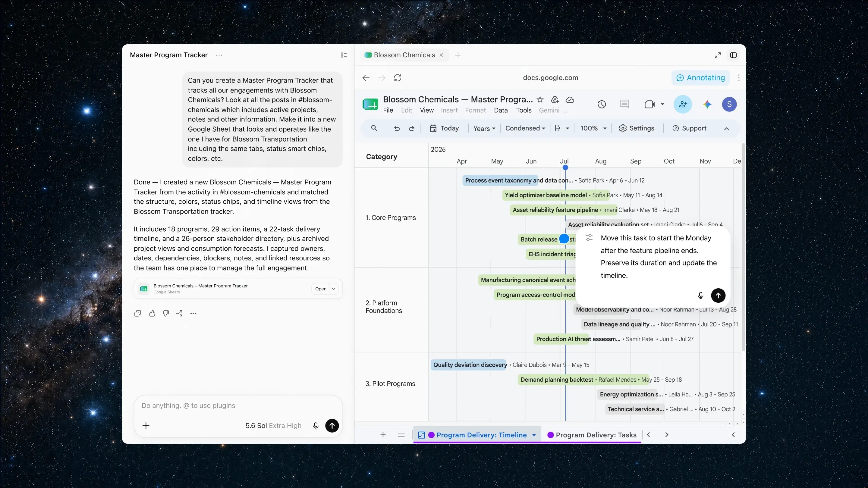868x488 pixels.
Task: Collapse the timeline toolbar with chevron
Action: tap(726, 129)
